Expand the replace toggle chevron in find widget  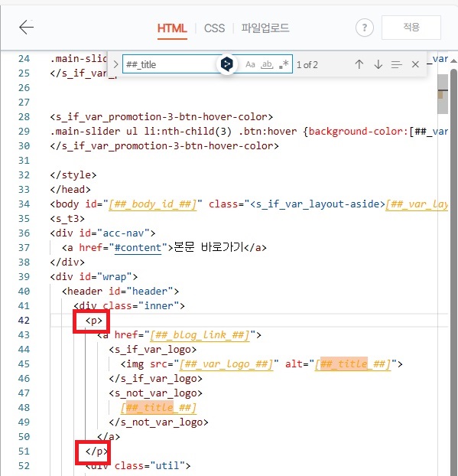tap(115, 64)
